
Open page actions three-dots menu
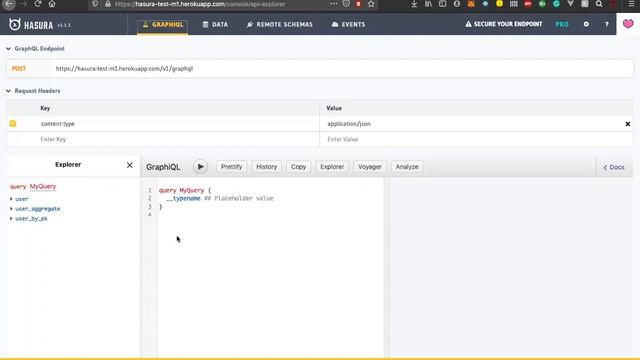click(x=333, y=4)
